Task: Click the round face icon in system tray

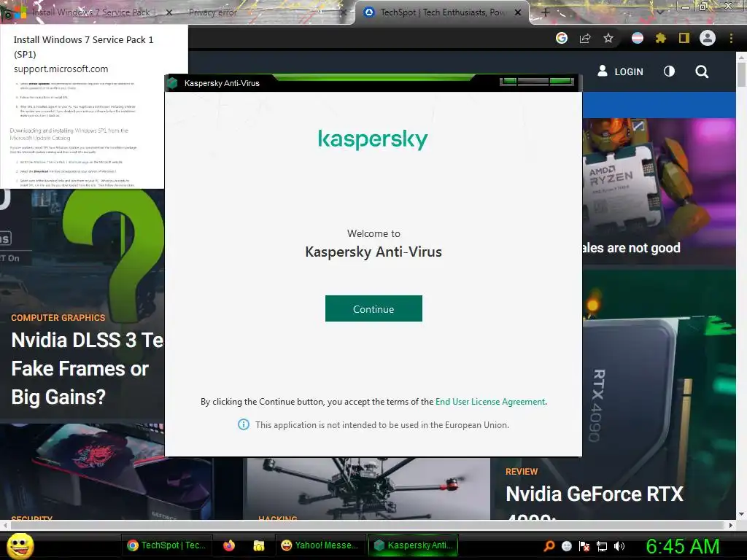Action: (x=566, y=546)
